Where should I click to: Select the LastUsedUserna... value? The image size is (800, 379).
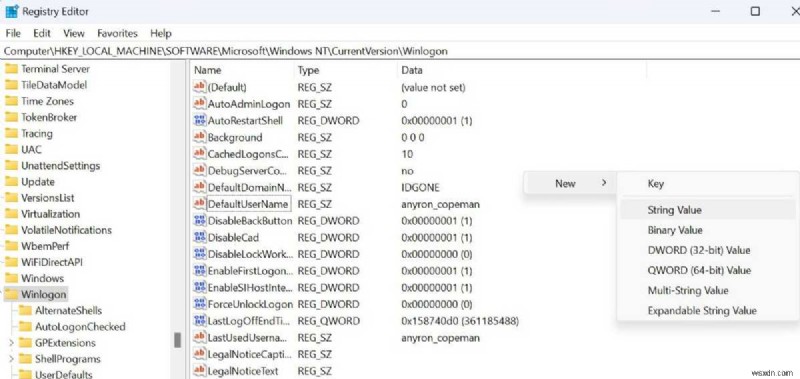[247, 338]
